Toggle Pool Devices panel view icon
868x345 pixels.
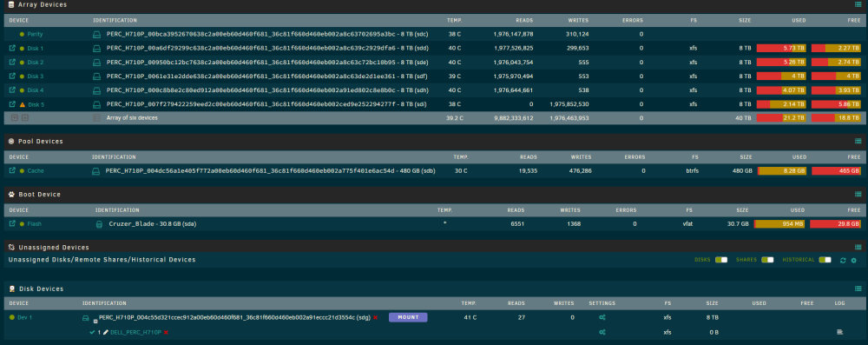point(858,141)
